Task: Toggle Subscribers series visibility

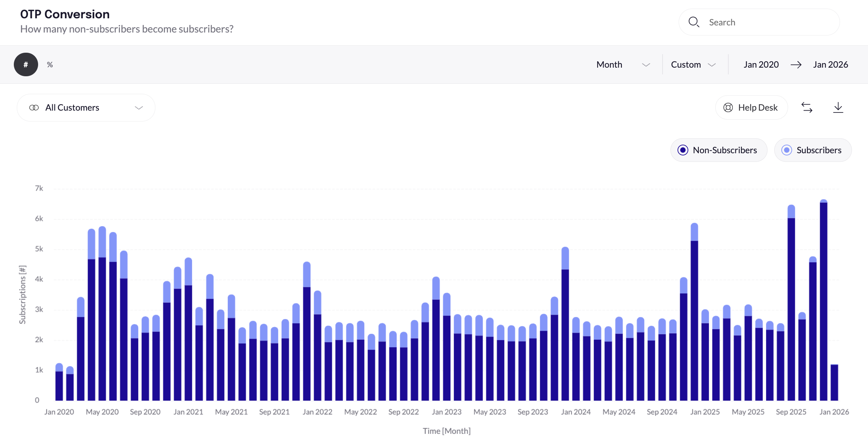Action: (x=818, y=150)
